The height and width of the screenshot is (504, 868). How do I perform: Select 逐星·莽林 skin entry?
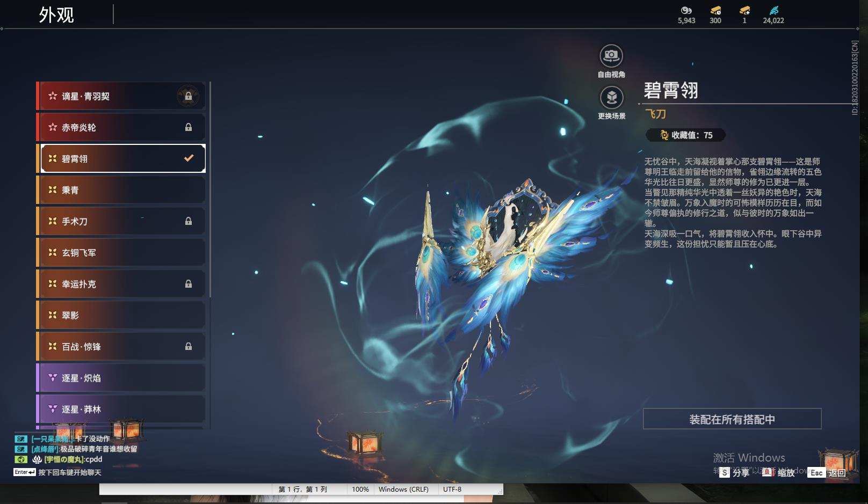point(121,409)
